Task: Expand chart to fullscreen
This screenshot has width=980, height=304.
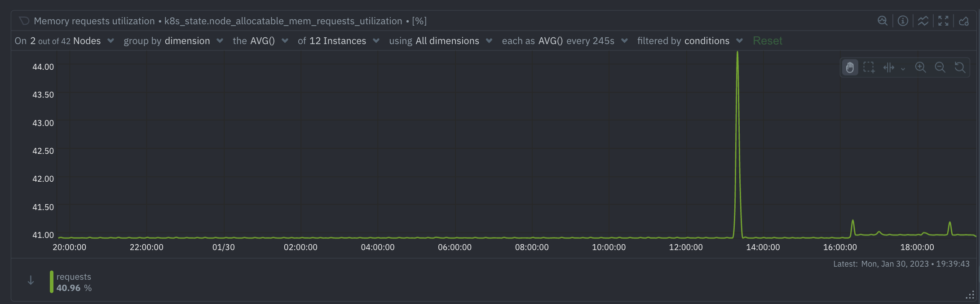Action: [943, 21]
